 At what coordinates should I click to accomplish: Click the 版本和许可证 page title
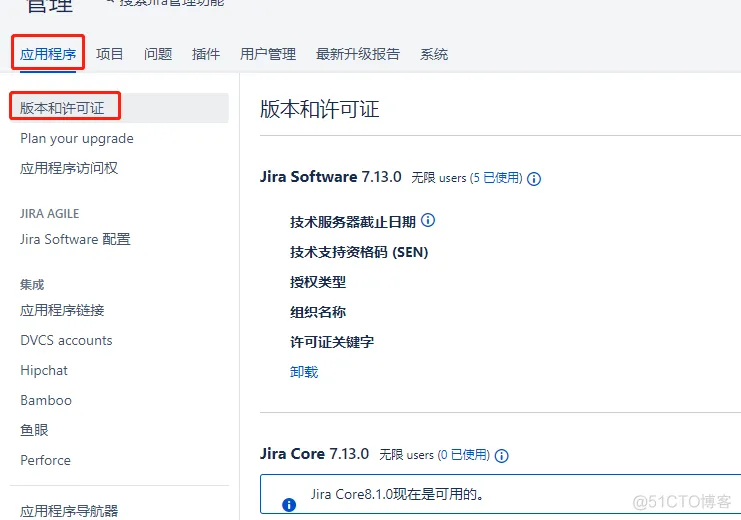(x=319, y=109)
